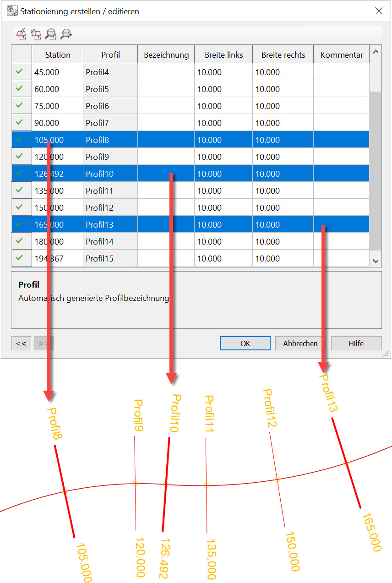
Task: Click the delete station trash icon
Action: 36,33
